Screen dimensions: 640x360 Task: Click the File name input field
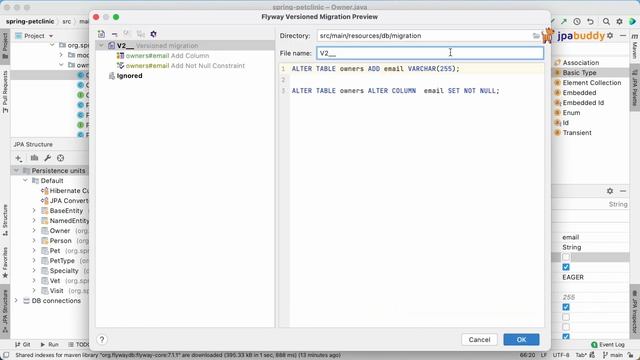[430, 53]
